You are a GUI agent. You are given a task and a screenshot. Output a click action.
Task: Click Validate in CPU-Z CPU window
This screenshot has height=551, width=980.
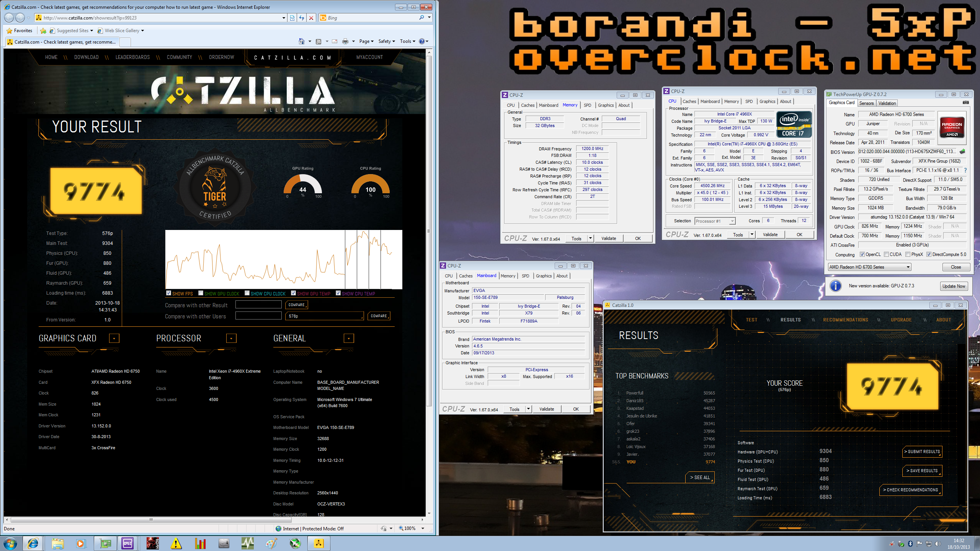point(770,235)
